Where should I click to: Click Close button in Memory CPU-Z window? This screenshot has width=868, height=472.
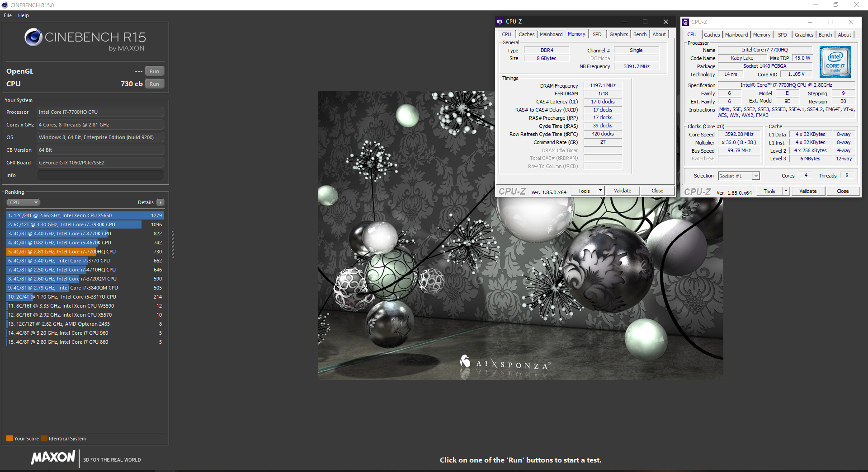[657, 191]
